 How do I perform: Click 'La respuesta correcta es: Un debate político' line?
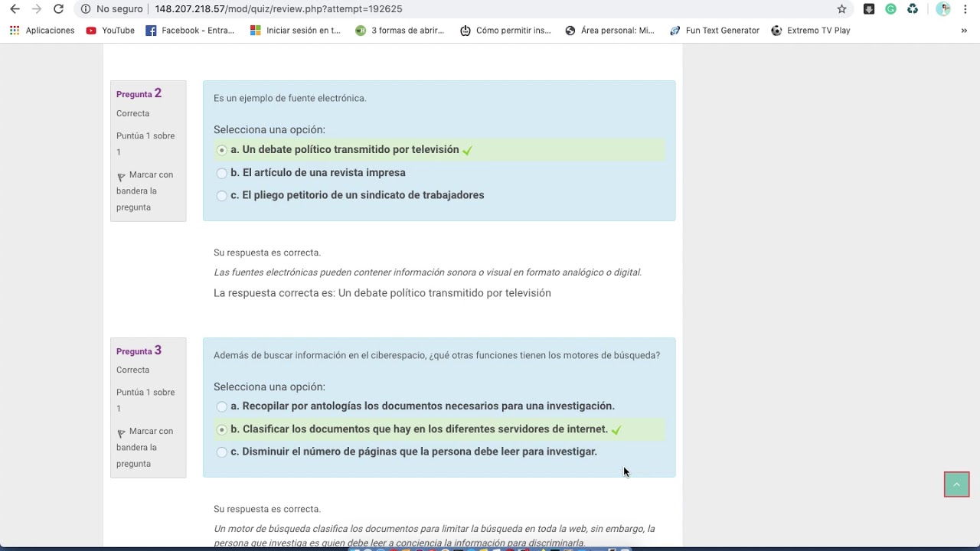tap(382, 293)
